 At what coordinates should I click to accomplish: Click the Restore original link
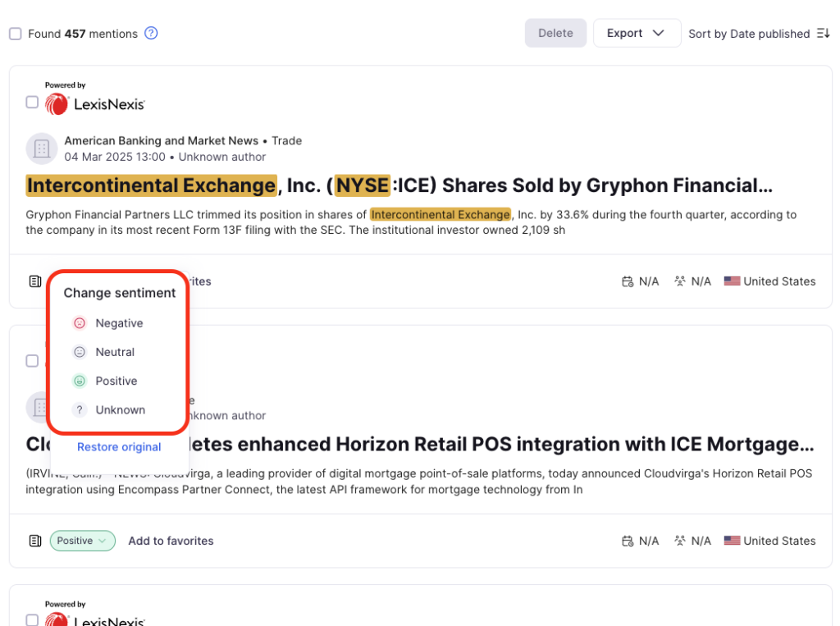pyautogui.click(x=119, y=447)
